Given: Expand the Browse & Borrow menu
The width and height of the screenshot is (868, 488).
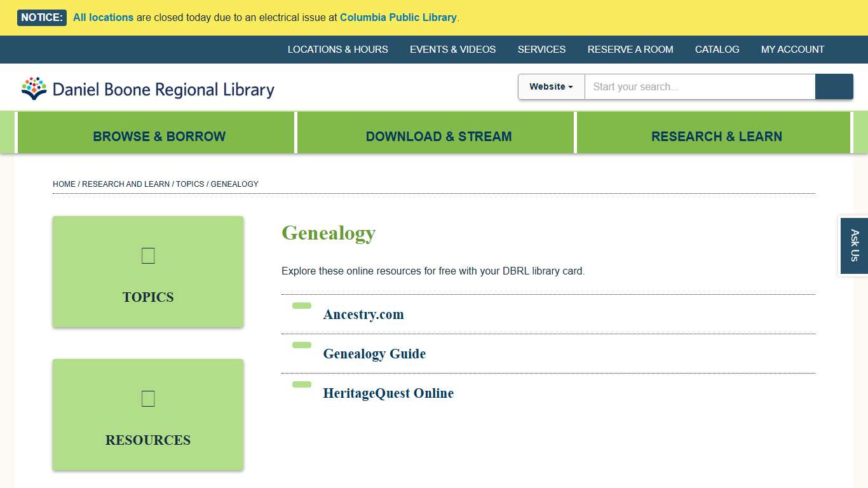Looking at the screenshot, I should [x=159, y=136].
